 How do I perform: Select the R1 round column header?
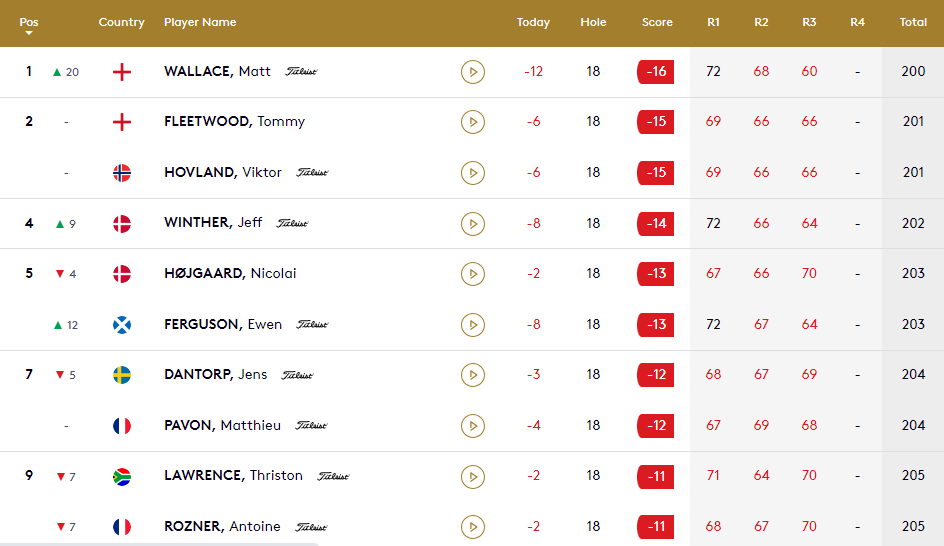(713, 22)
